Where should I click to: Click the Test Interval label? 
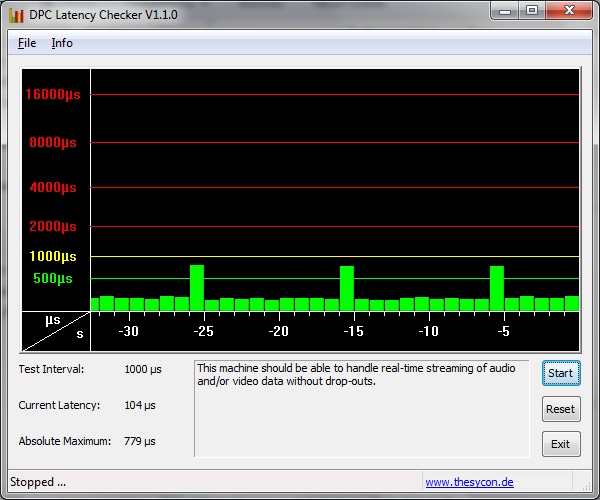coord(51,370)
